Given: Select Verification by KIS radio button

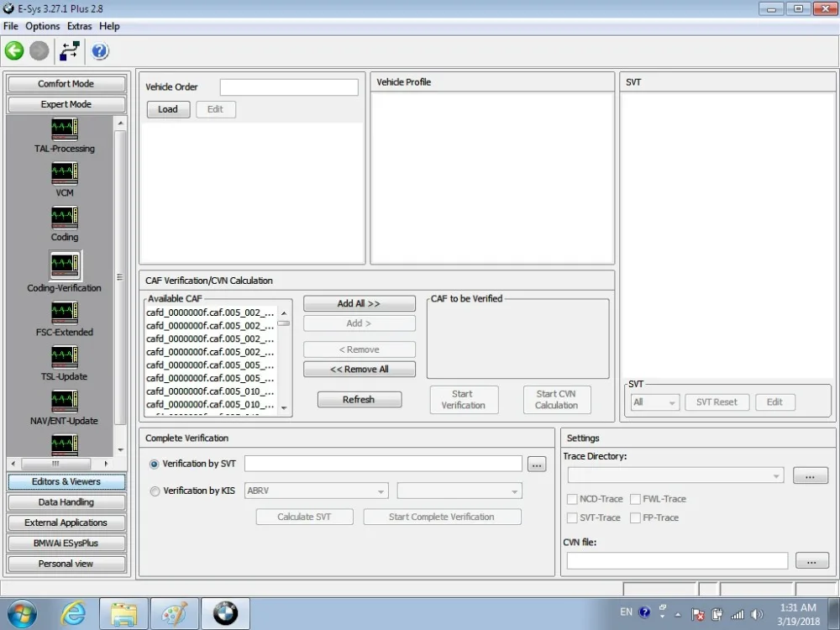Looking at the screenshot, I should tap(155, 491).
